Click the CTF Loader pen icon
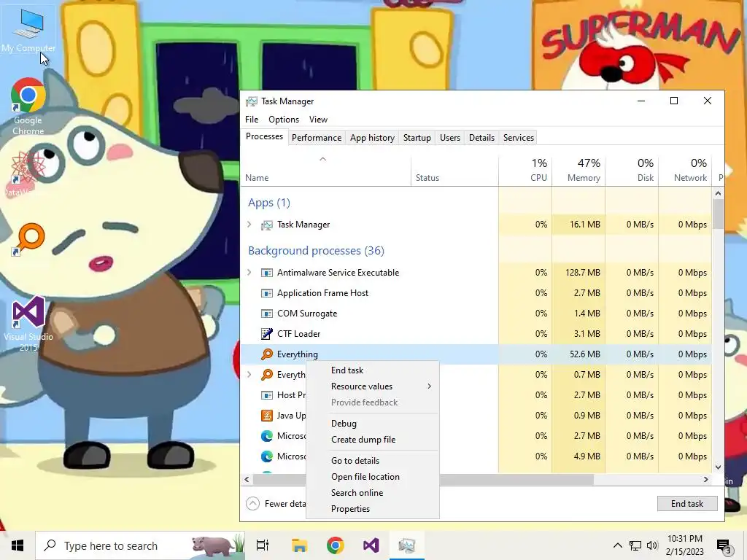This screenshot has height=560, width=747. click(x=267, y=334)
